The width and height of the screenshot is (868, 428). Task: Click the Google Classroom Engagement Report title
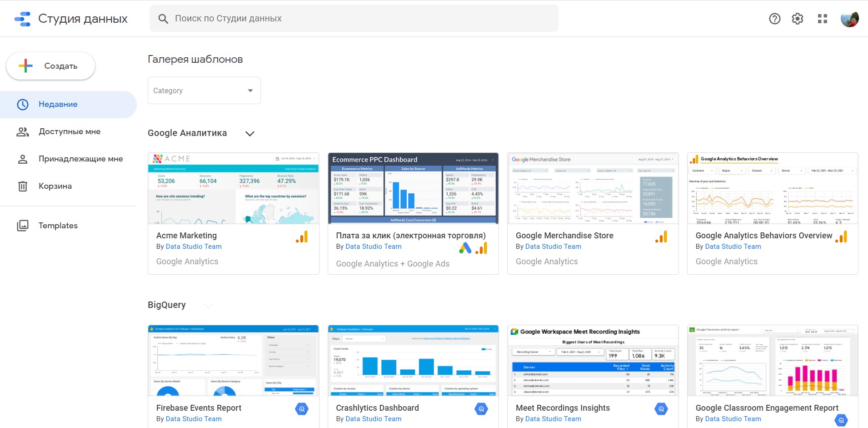[x=767, y=408]
